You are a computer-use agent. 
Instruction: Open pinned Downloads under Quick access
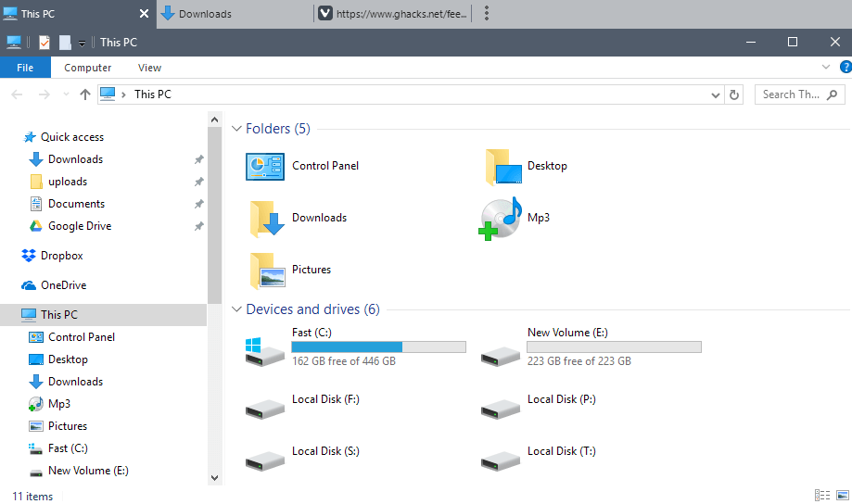[75, 159]
